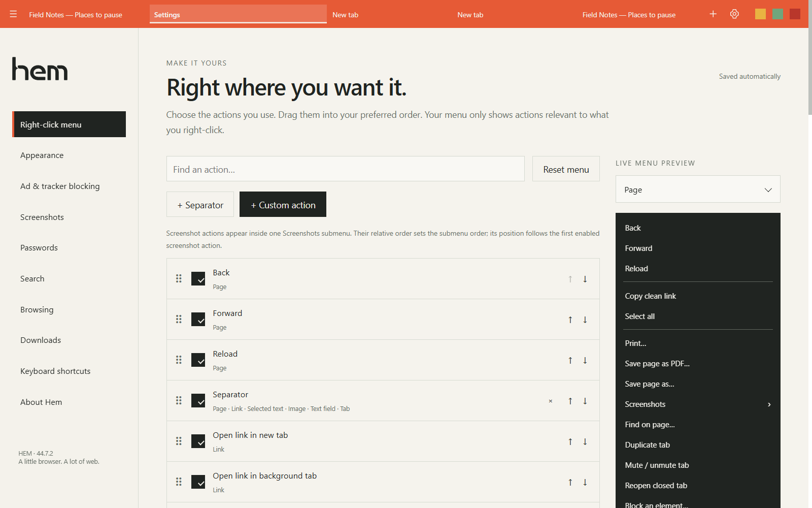Open About Hem section

pyautogui.click(x=69, y=402)
